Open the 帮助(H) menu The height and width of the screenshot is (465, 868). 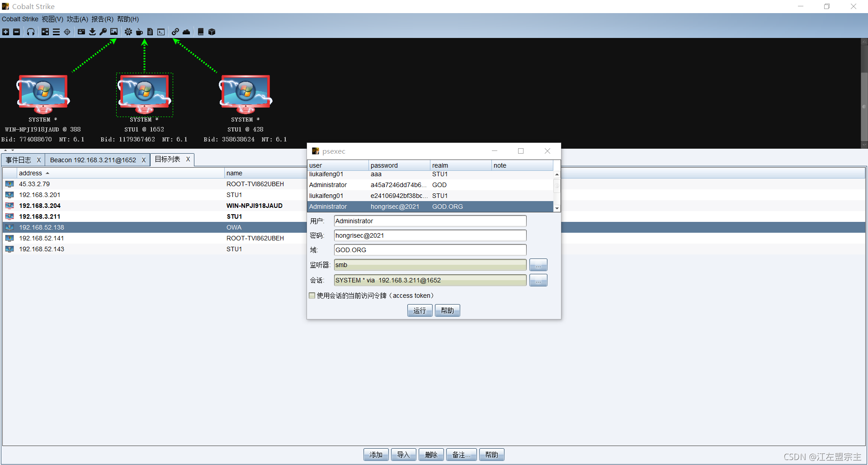pyautogui.click(x=128, y=19)
